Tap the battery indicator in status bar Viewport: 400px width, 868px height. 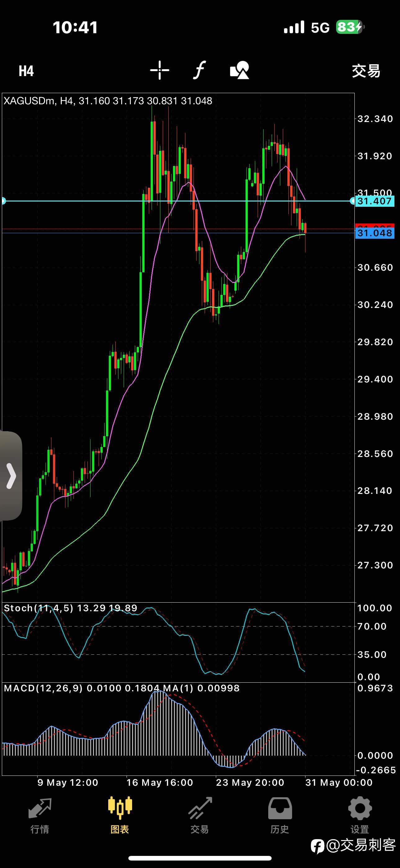pos(350,27)
